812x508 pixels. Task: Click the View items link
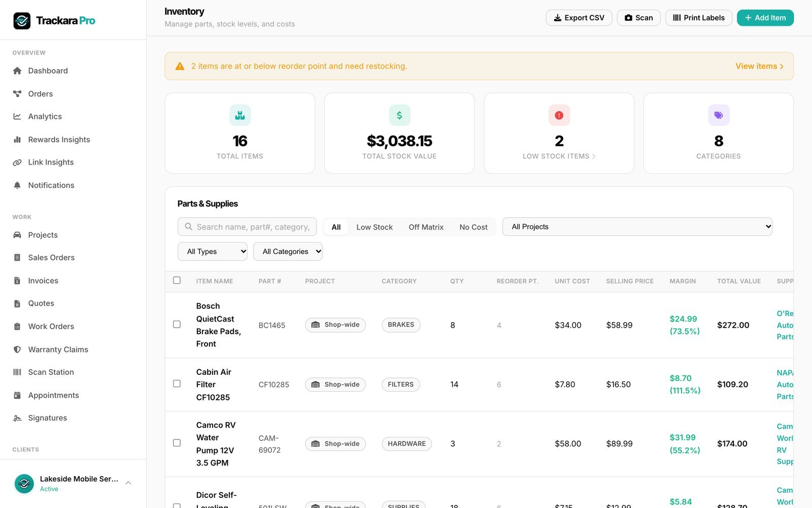[759, 66]
